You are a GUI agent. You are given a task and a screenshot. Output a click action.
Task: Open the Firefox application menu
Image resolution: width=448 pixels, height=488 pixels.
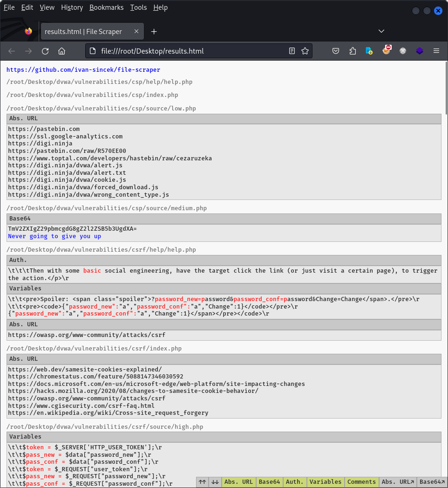[x=436, y=51]
